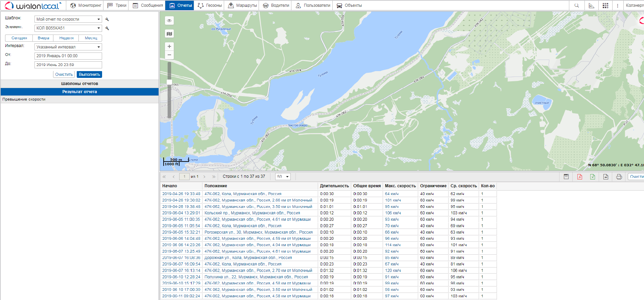Print the report with the printer icon
The image size is (644, 300).
click(619, 177)
